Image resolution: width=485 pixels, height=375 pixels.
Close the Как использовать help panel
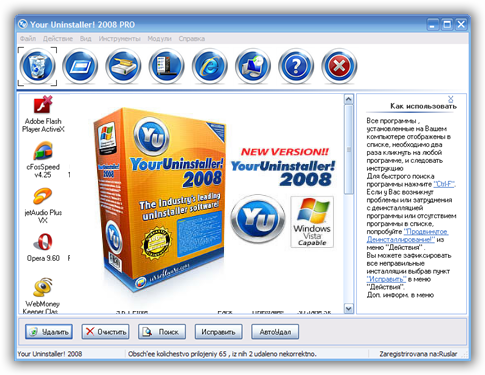point(451,99)
